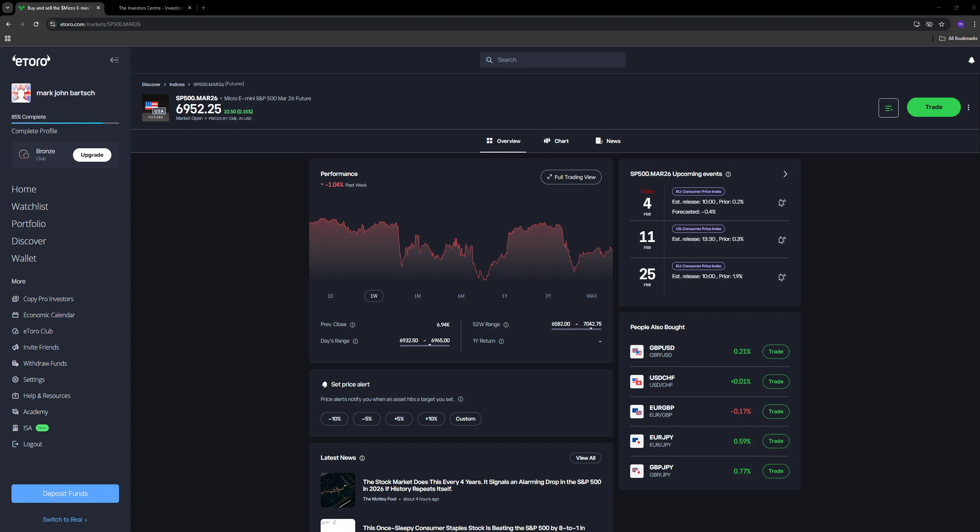Switch to the Chart tab

(x=557, y=141)
